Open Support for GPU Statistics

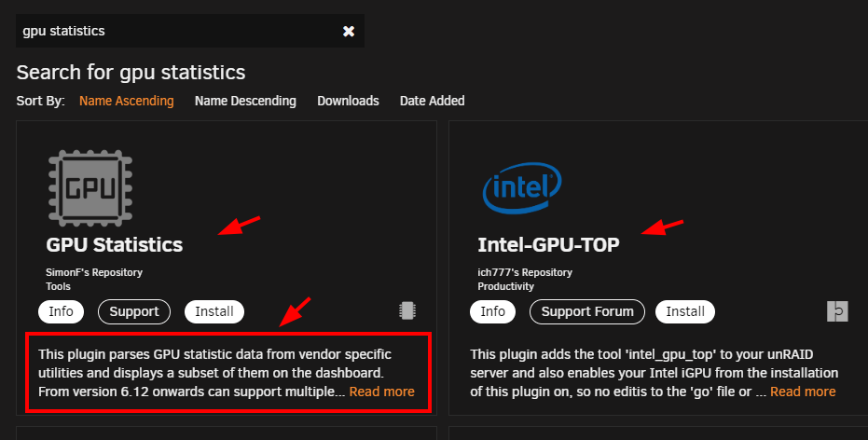134,311
